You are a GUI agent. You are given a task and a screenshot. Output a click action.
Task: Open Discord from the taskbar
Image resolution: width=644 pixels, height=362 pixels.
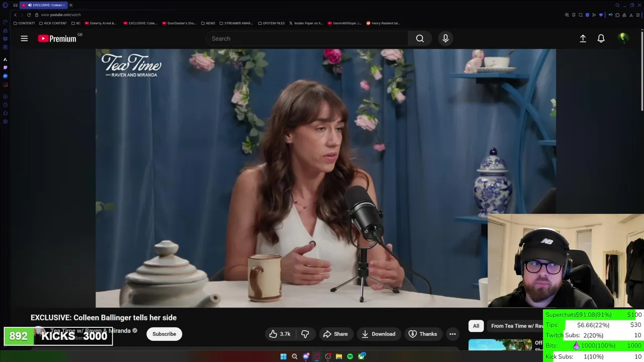[x=306, y=356]
